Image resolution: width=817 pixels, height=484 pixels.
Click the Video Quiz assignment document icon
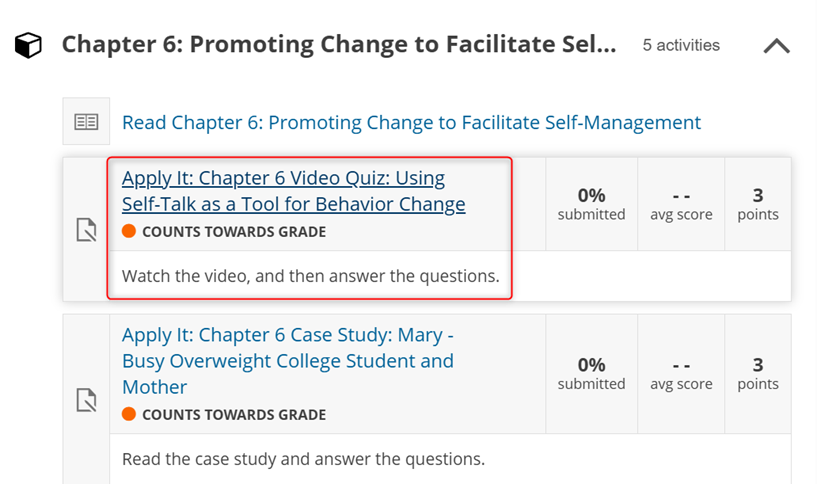(87, 231)
